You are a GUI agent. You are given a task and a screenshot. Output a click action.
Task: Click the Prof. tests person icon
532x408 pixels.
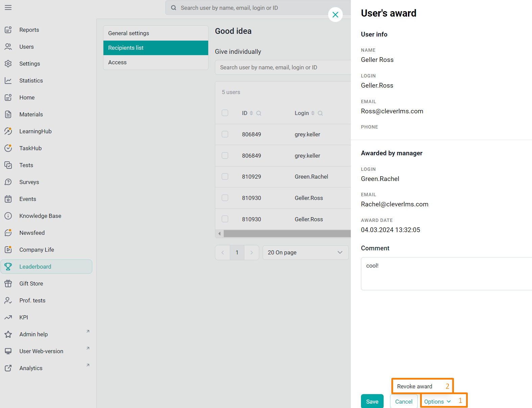click(x=8, y=300)
